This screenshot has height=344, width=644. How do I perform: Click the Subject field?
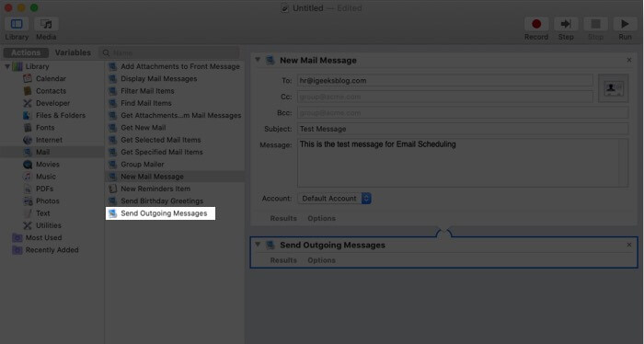coord(463,129)
